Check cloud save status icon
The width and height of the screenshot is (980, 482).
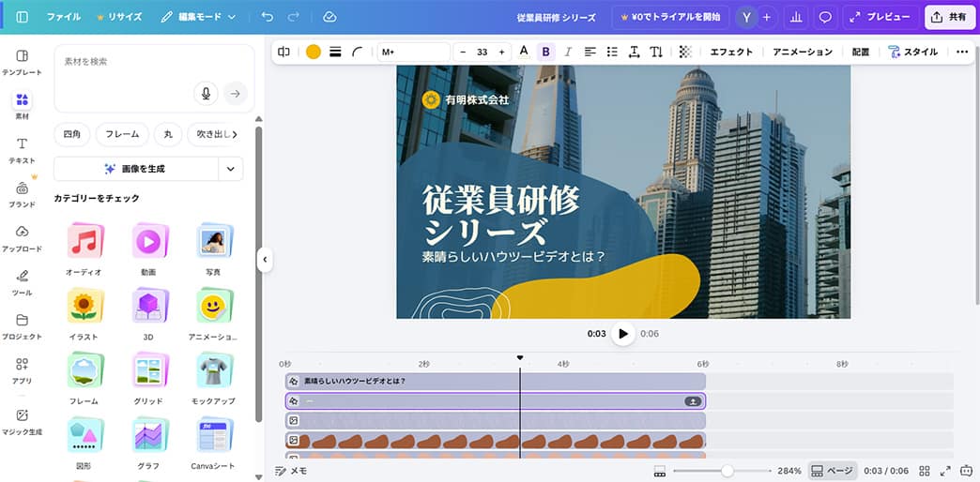coord(330,17)
